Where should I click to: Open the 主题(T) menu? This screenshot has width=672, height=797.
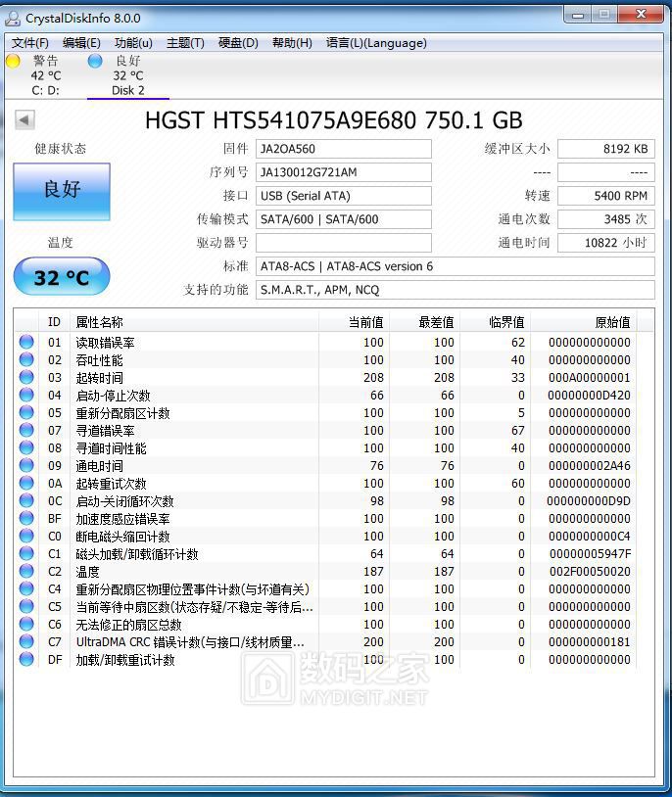[185, 43]
